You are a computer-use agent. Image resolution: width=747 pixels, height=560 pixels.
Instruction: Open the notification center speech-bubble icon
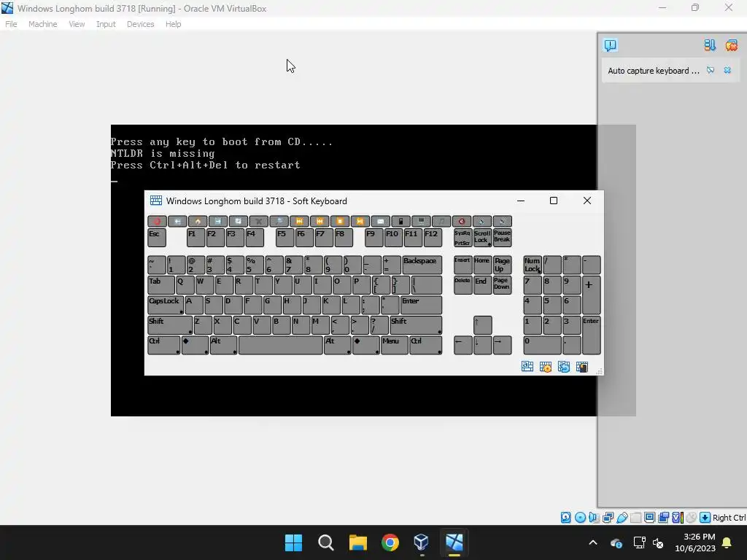611,45
